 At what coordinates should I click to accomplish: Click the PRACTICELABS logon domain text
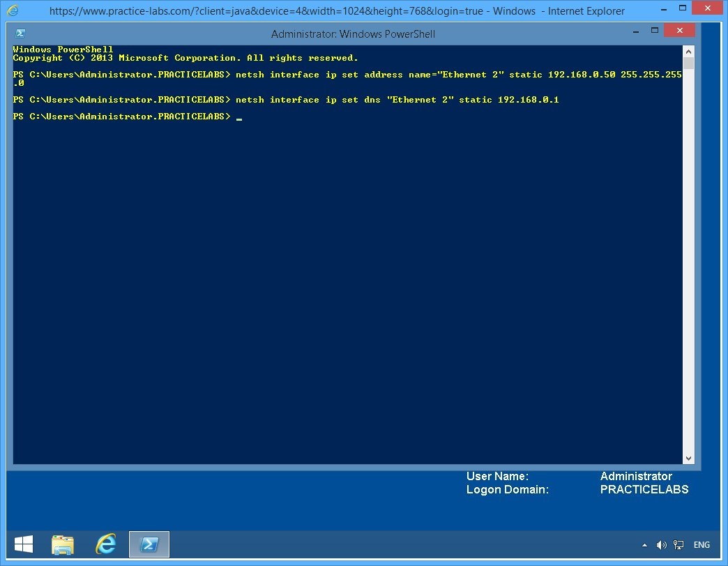coord(644,489)
